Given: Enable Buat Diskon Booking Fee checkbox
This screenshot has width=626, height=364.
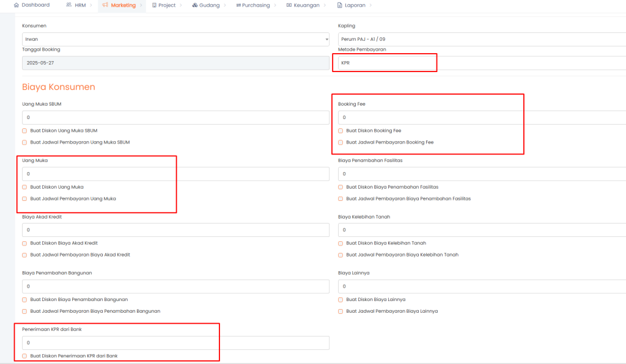Looking at the screenshot, I should pos(341,131).
